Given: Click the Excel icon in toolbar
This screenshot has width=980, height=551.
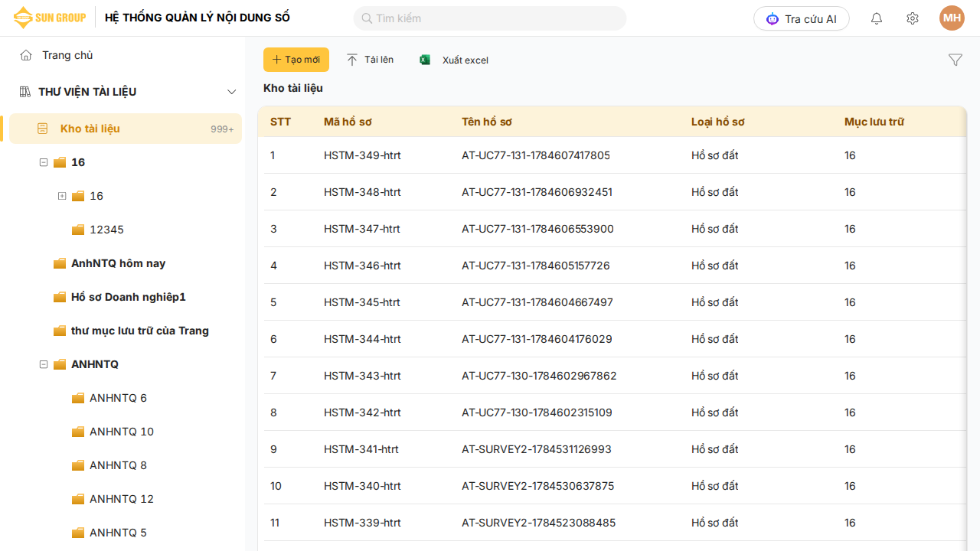Looking at the screenshot, I should pos(425,60).
